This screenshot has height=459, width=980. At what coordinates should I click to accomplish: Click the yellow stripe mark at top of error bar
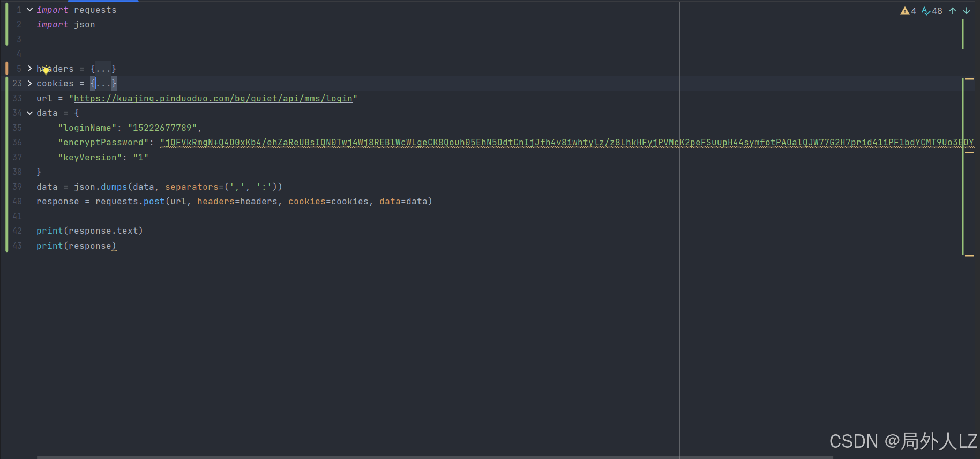pyautogui.click(x=969, y=79)
